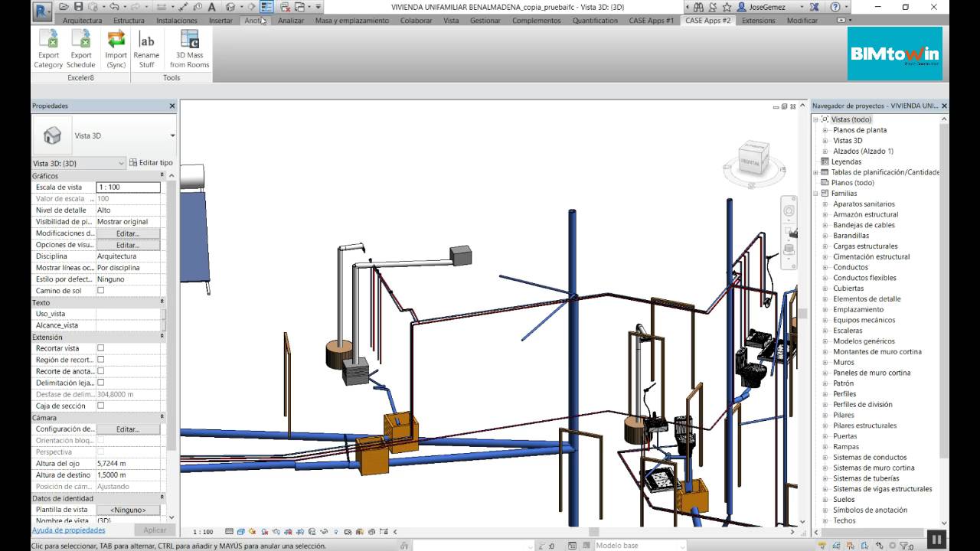The image size is (980, 551).
Task: Click Export Schedule tool
Action: [80, 49]
